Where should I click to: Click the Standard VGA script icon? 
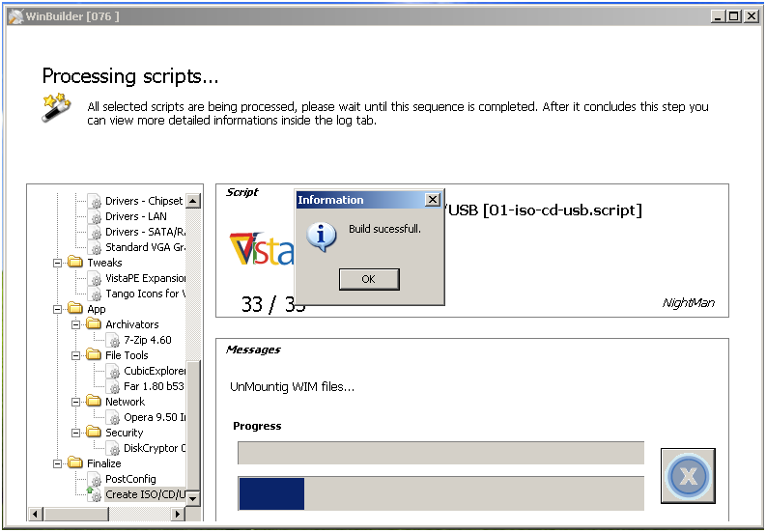[x=95, y=247]
